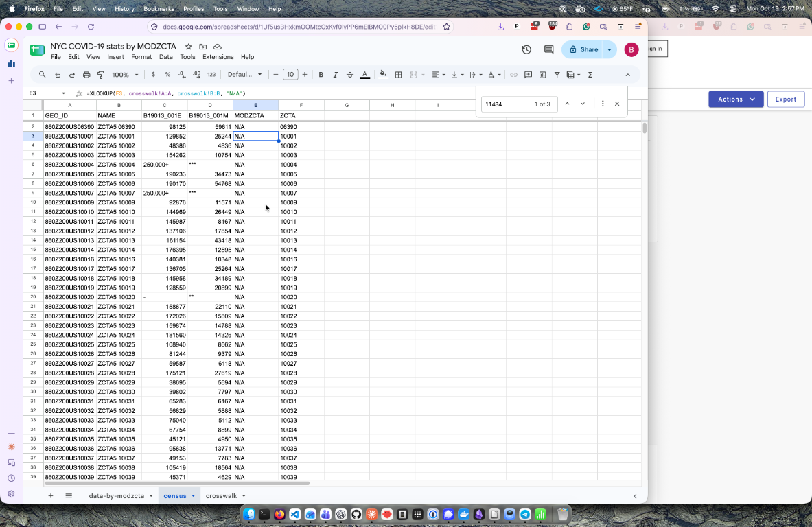812x527 pixels.
Task: Reload the page in Firefox
Action: coord(91,27)
